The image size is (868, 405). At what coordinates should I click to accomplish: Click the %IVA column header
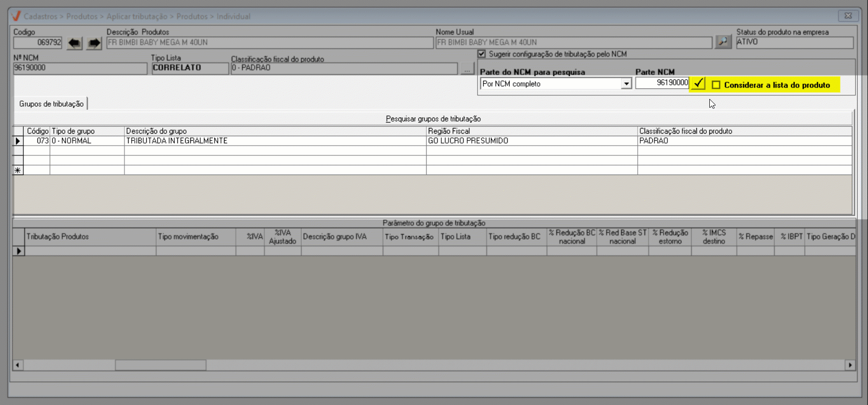point(250,237)
